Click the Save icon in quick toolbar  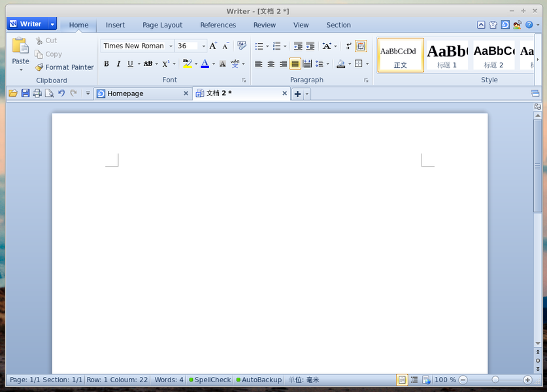tap(25, 93)
